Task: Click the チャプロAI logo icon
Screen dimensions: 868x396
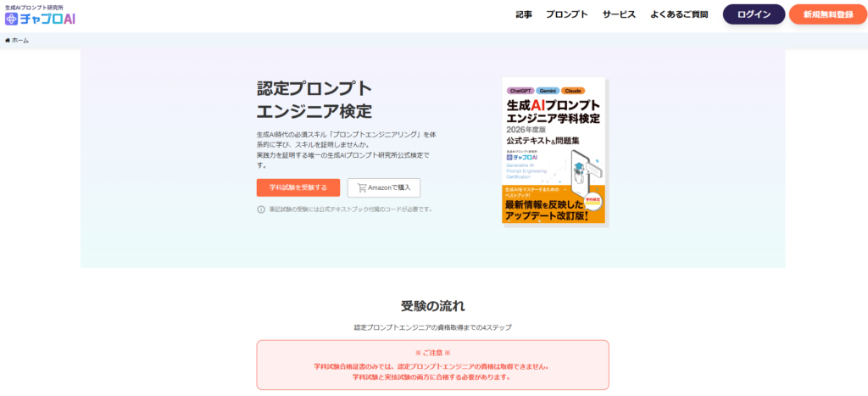Action: pos(12,19)
